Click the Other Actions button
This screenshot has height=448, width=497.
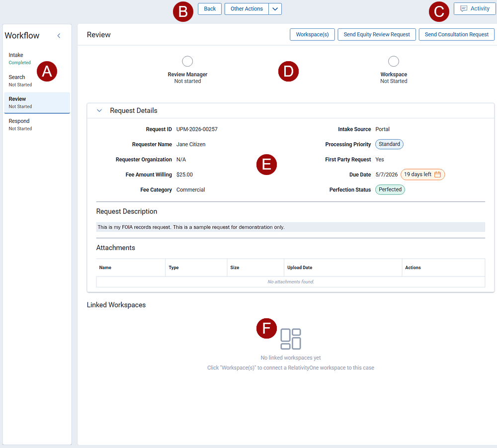(x=247, y=9)
